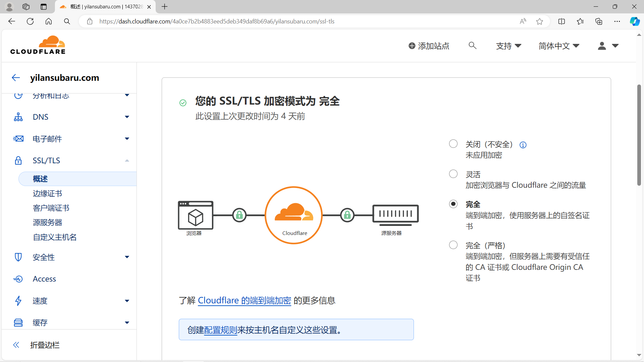Click the 添加站点 button

[429, 46]
